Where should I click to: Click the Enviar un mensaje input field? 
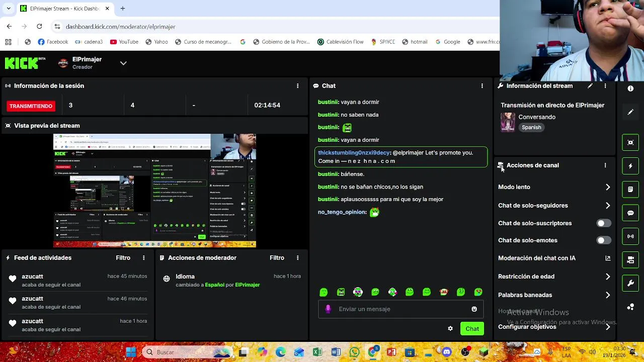click(x=401, y=309)
